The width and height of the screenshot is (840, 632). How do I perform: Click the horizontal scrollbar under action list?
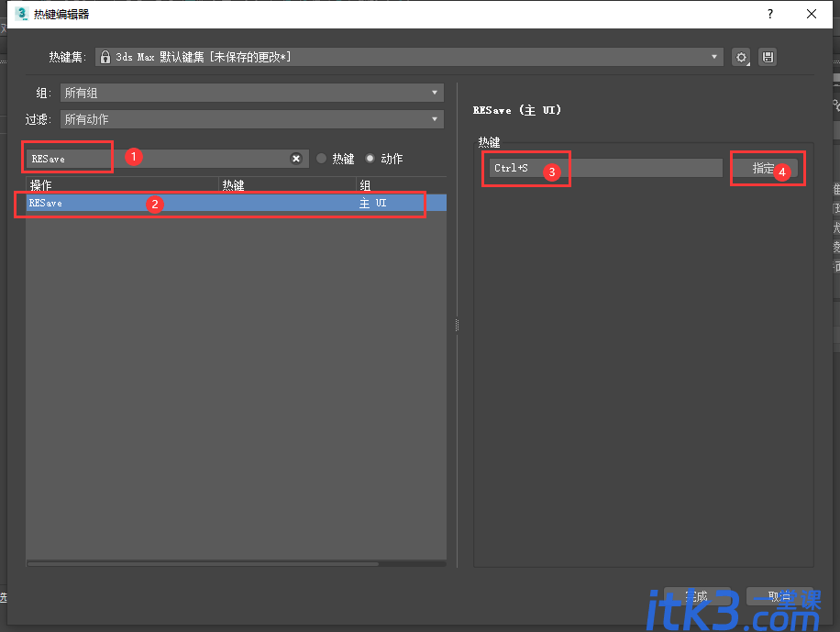(204, 564)
